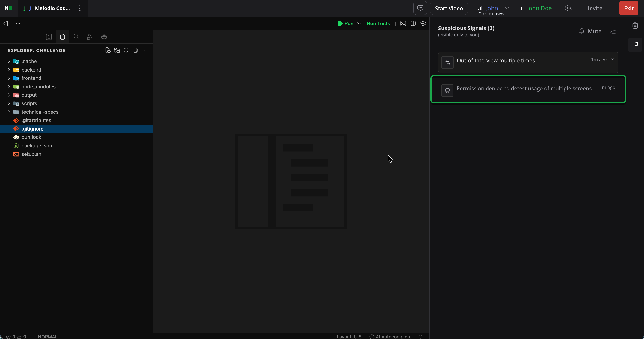Image resolution: width=644 pixels, height=339 pixels.
Task: Expand the scripts folder
Action: coord(76,103)
